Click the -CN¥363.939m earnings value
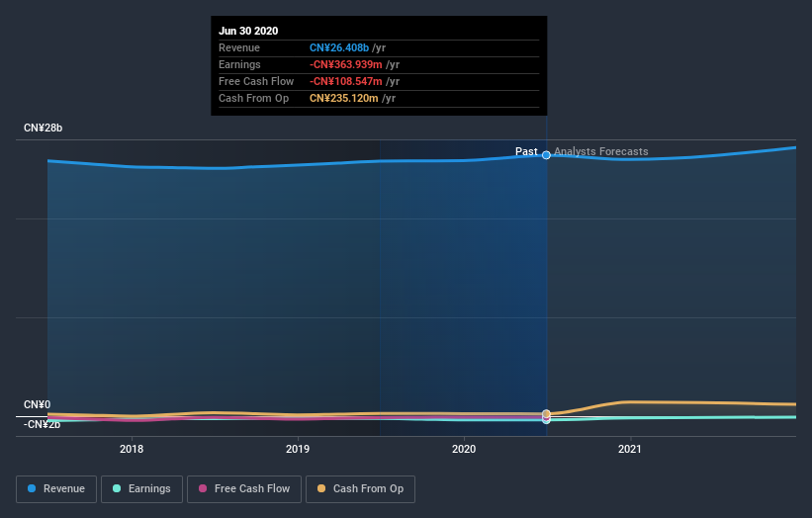Viewport: 812px width, 518px height. (346, 64)
